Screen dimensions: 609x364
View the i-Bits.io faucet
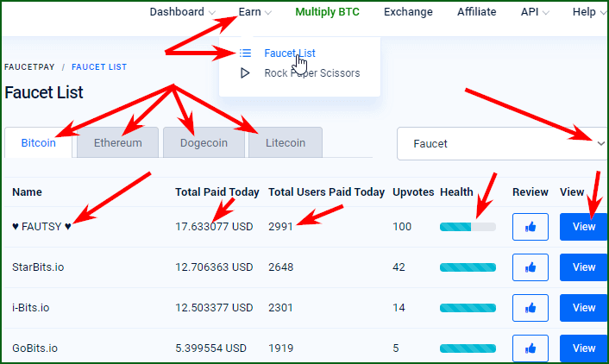(x=583, y=308)
